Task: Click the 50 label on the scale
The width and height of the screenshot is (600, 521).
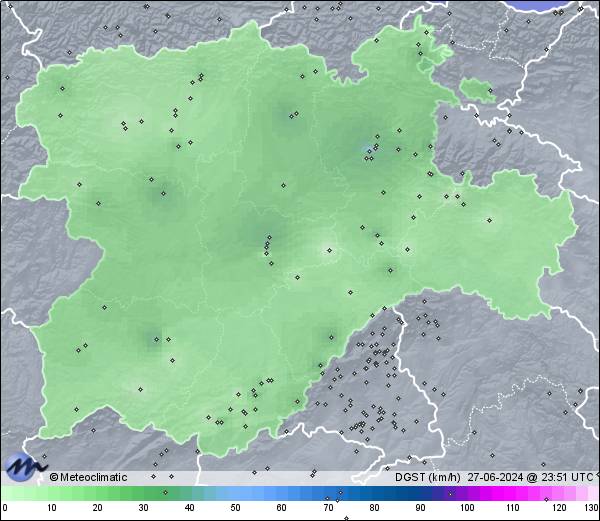Action: (x=235, y=508)
